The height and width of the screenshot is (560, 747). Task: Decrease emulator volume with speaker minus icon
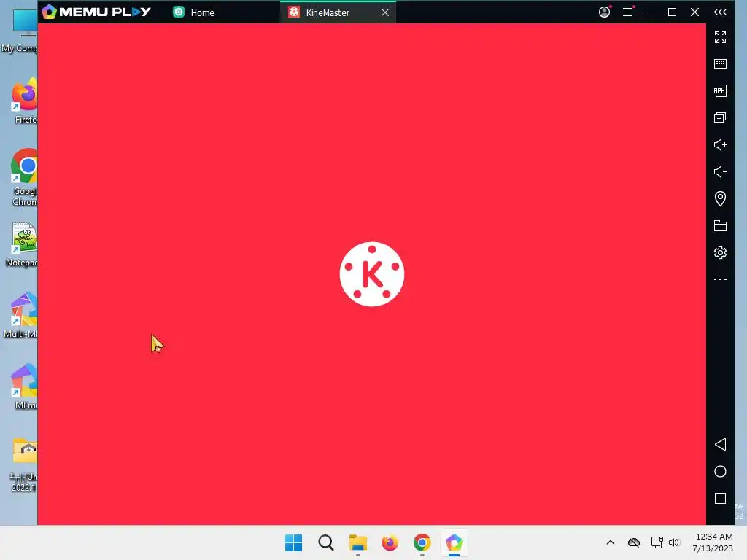pyautogui.click(x=720, y=172)
